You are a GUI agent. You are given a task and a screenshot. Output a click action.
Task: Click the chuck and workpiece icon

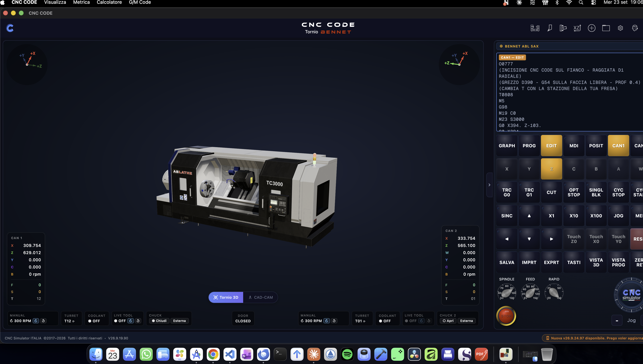[563, 28]
